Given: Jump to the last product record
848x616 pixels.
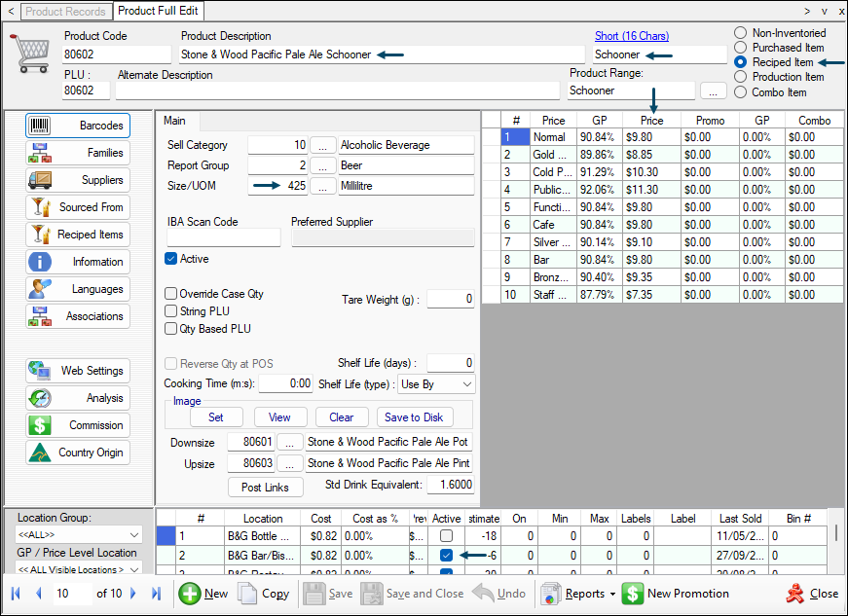Looking at the screenshot, I should click(x=157, y=594).
